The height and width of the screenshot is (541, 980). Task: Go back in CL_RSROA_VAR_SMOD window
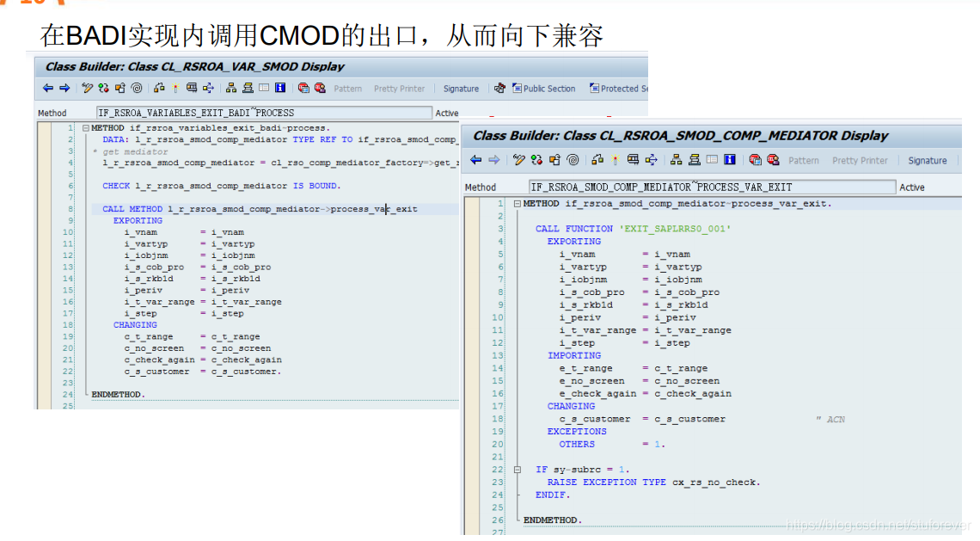pyautogui.click(x=48, y=89)
